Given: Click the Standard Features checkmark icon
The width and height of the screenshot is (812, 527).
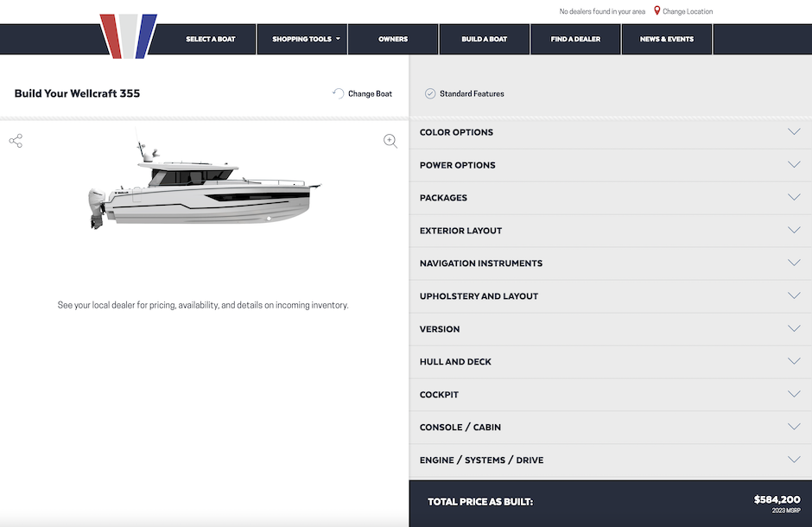Looking at the screenshot, I should pyautogui.click(x=430, y=93).
